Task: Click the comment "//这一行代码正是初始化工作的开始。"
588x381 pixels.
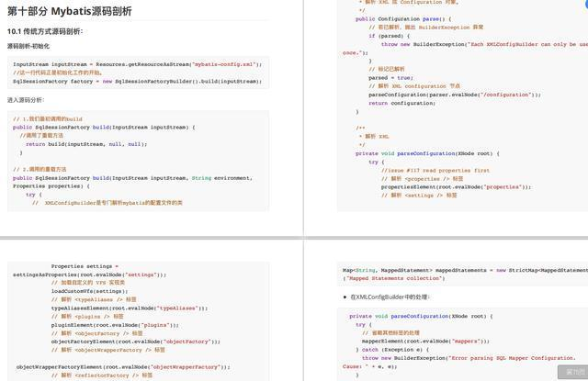Action: coord(57,73)
